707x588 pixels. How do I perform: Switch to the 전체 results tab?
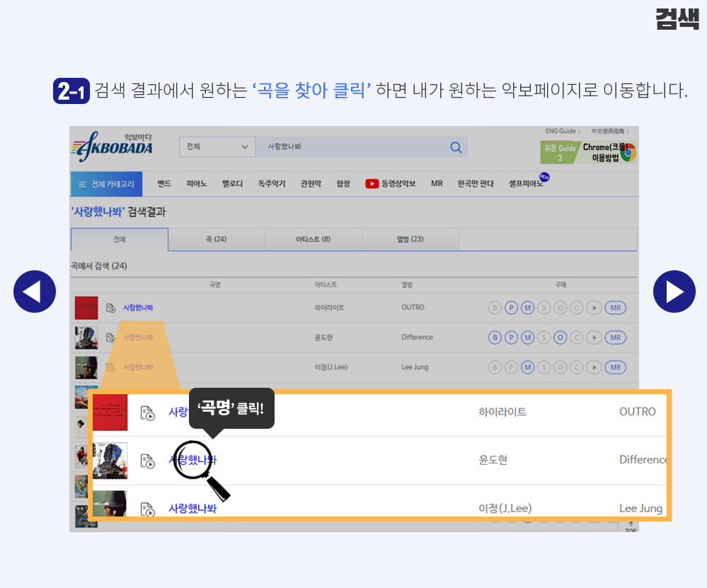click(x=120, y=239)
